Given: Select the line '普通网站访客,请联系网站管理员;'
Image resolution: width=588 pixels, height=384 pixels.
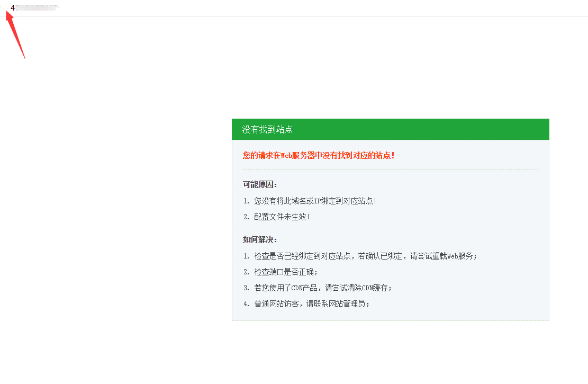Looking at the screenshot, I should 312,303.
